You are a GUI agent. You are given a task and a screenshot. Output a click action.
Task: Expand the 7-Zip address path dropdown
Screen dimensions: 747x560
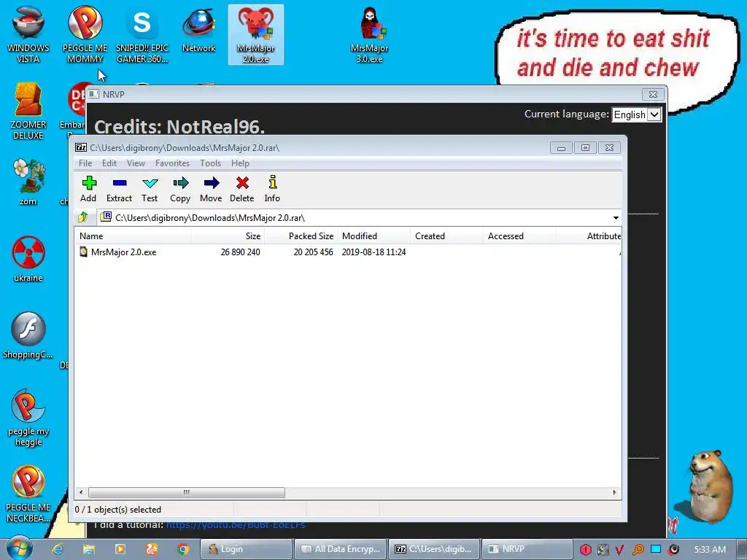(x=616, y=217)
